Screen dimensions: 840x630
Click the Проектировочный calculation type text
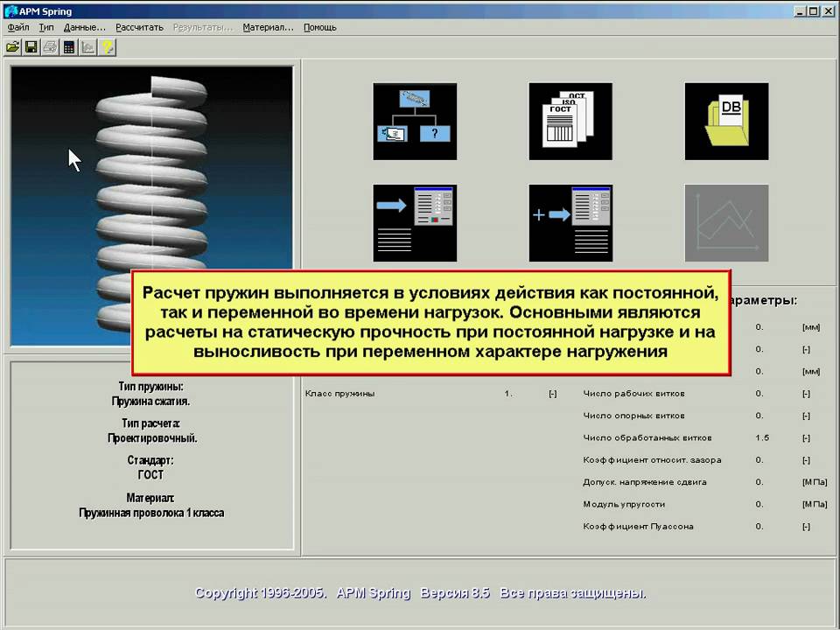tap(152, 438)
